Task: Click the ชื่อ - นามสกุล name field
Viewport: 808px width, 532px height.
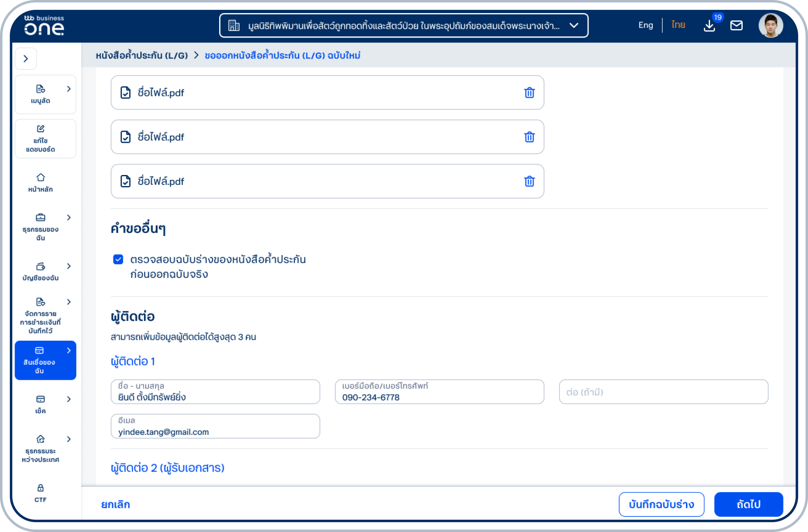Action: point(215,392)
